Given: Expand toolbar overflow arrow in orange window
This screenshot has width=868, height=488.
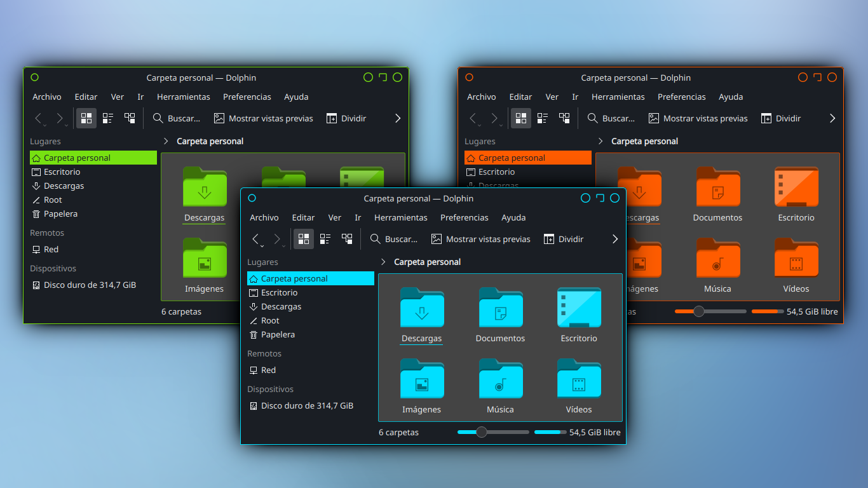Looking at the screenshot, I should [832, 118].
